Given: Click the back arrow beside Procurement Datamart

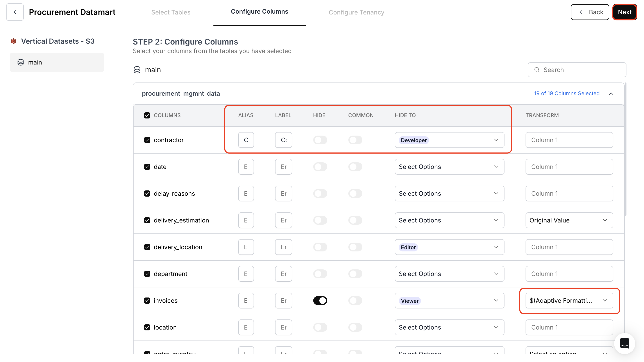Looking at the screenshot, I should [15, 12].
